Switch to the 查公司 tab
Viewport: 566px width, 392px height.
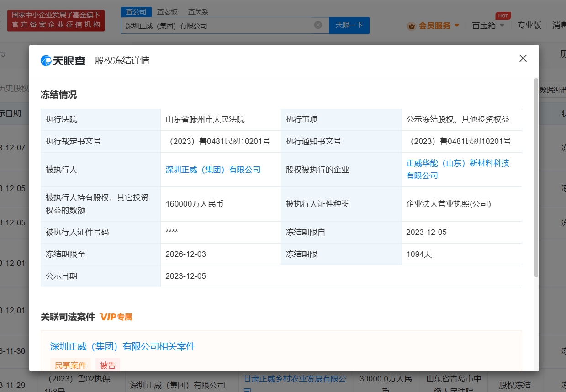(136, 12)
